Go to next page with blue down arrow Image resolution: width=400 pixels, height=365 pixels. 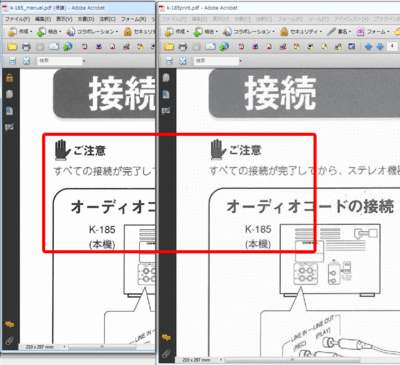[380, 47]
